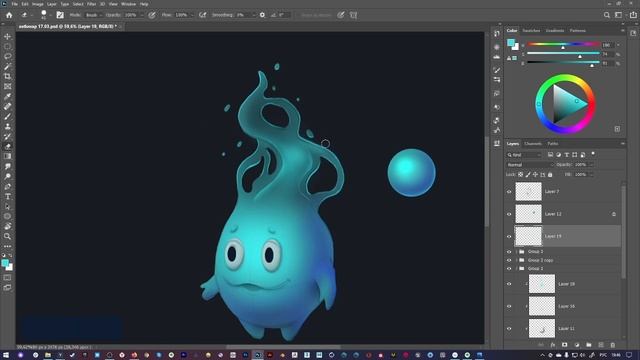Add layer style with fx icon
The image size is (640, 360).
point(553,345)
